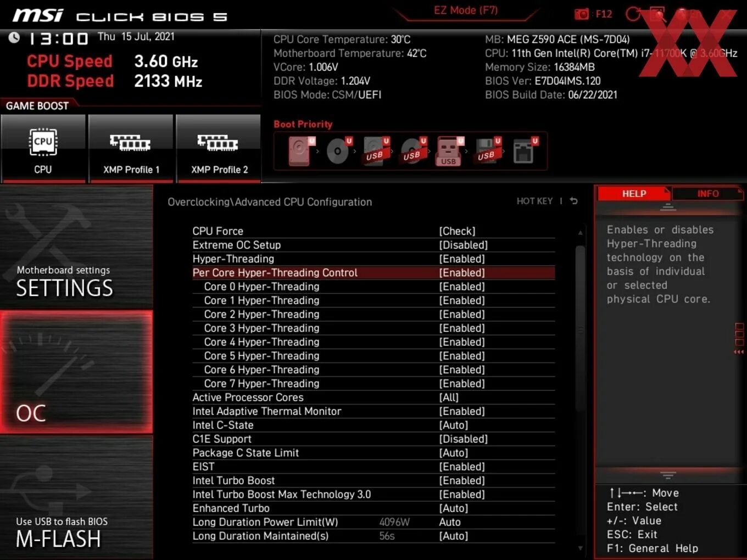Select the Core 6 Hyper-Threading row

(374, 369)
